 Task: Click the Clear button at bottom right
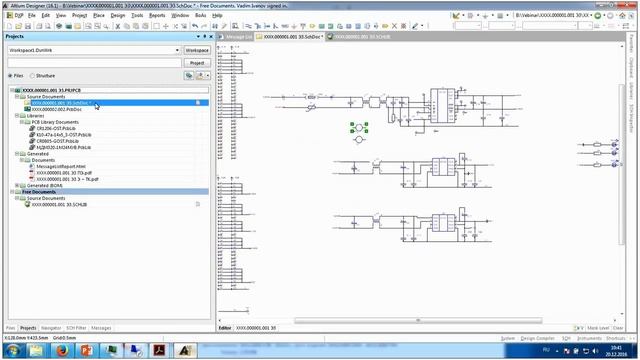618,328
